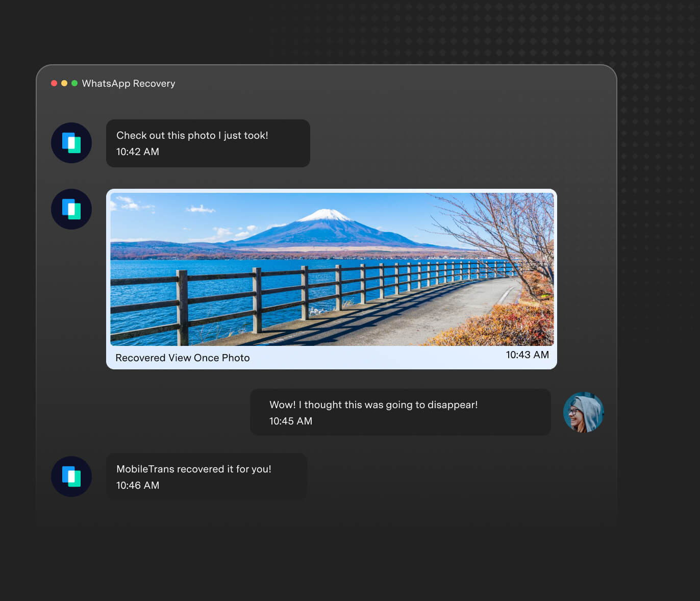Click the 10:45 AM timestamp
This screenshot has height=601, width=700.
click(x=291, y=421)
